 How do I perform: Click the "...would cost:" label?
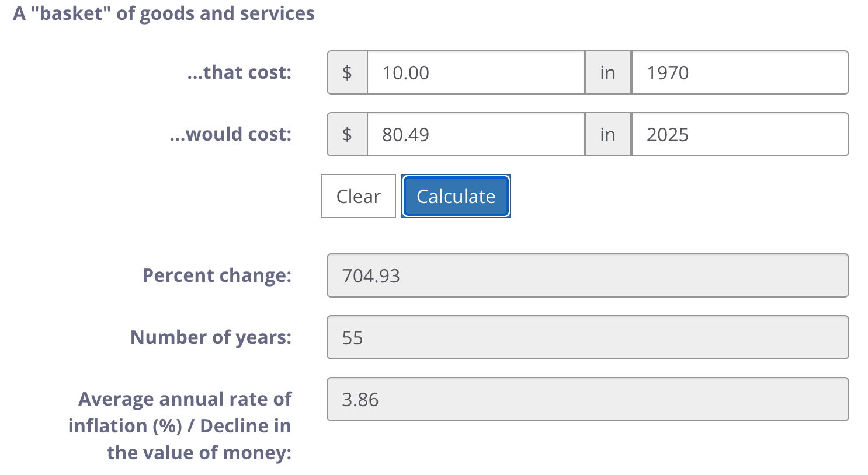click(231, 134)
